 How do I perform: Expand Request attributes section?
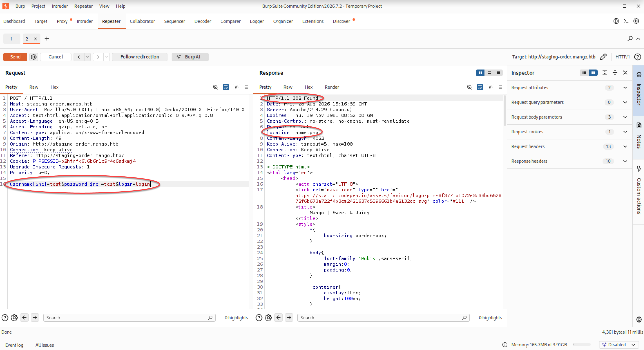point(625,87)
